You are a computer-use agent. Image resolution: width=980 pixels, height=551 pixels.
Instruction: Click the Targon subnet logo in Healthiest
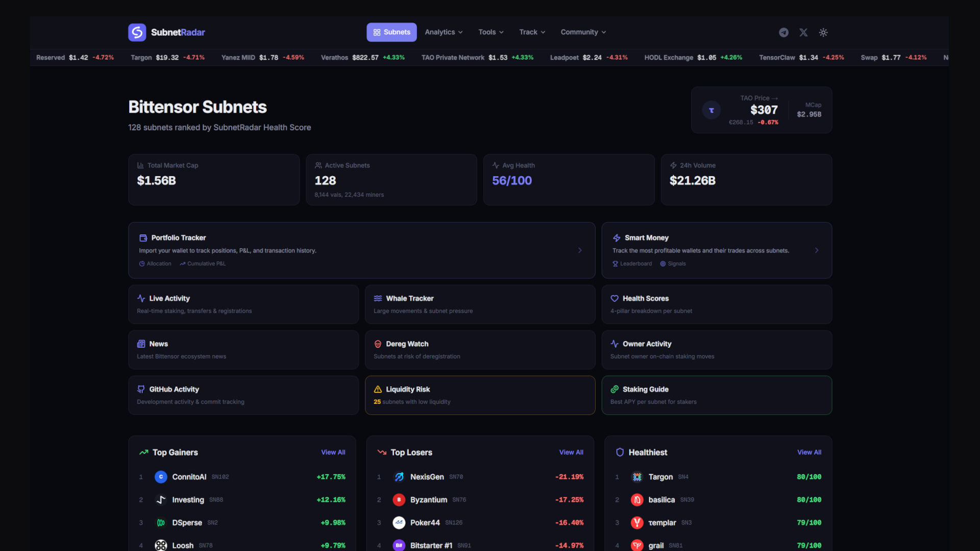pos(637,477)
